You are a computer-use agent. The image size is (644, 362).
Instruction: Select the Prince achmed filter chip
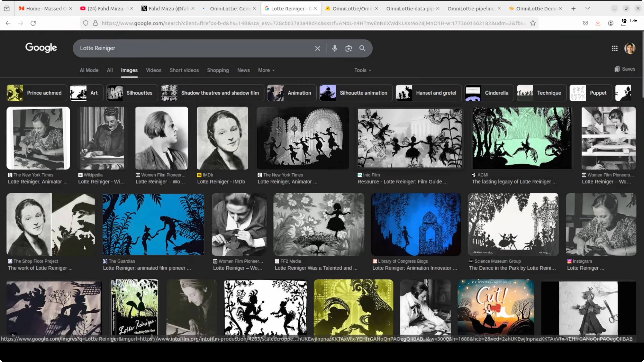(x=36, y=93)
